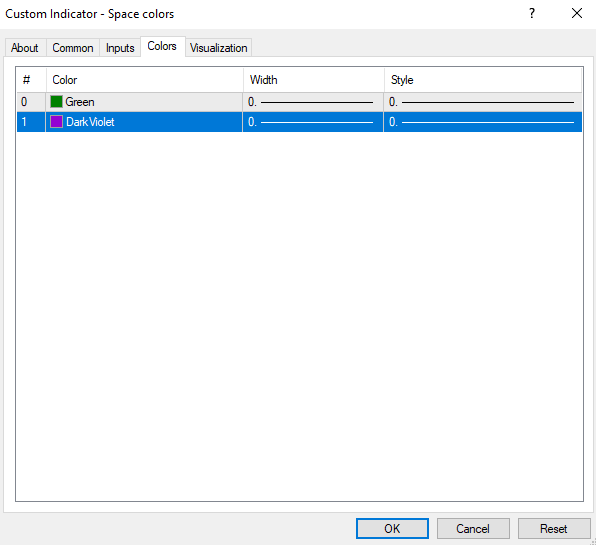
Task: Open width selector for DarkViolet row
Action: click(x=313, y=122)
